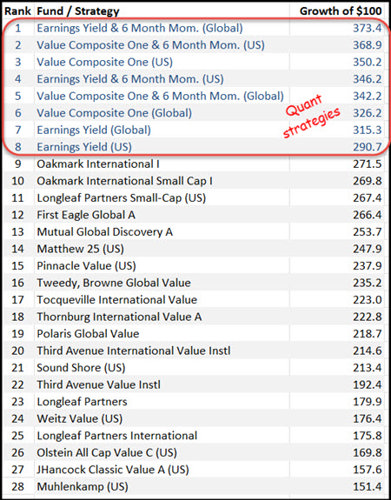Select the 'Fund / Strategy' column header
The width and height of the screenshot is (391, 500).
[78, 11]
